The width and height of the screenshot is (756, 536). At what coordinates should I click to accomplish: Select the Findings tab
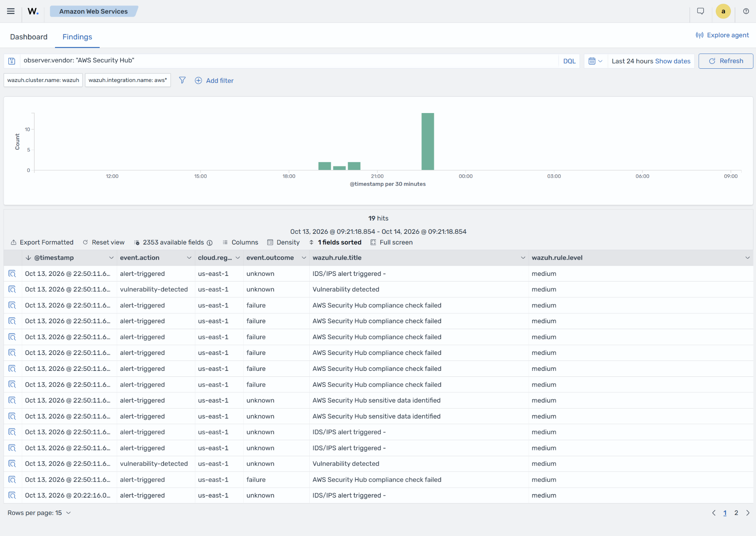tap(77, 37)
